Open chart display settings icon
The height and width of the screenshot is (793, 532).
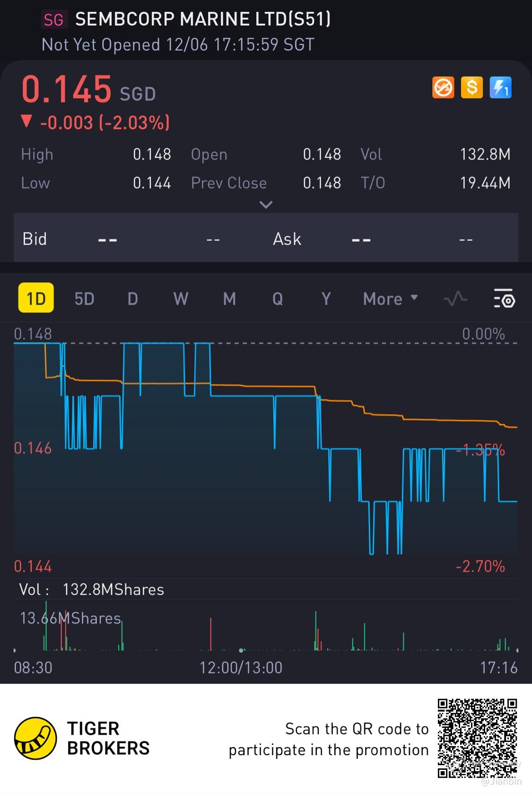(504, 299)
